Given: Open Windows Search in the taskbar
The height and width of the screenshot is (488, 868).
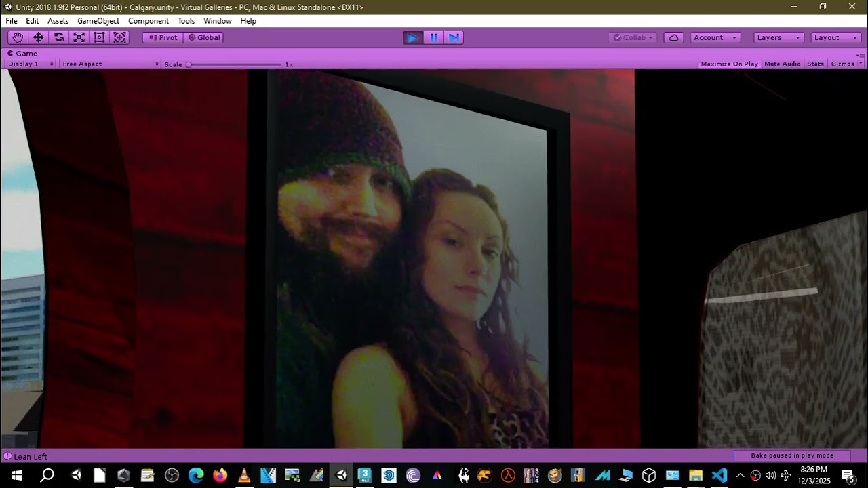Looking at the screenshot, I should [x=47, y=476].
